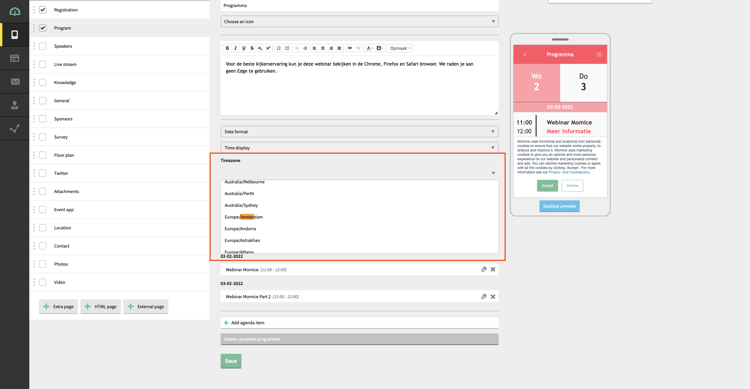The width and height of the screenshot is (750, 389).
Task: Toggle strikethrough formatting in editor
Action: [252, 48]
